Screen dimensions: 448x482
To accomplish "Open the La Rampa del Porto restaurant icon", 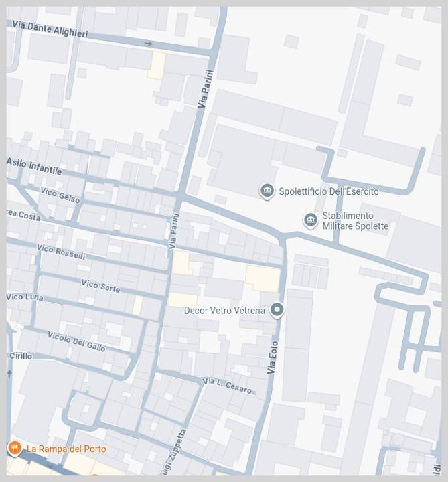I will coord(14,448).
